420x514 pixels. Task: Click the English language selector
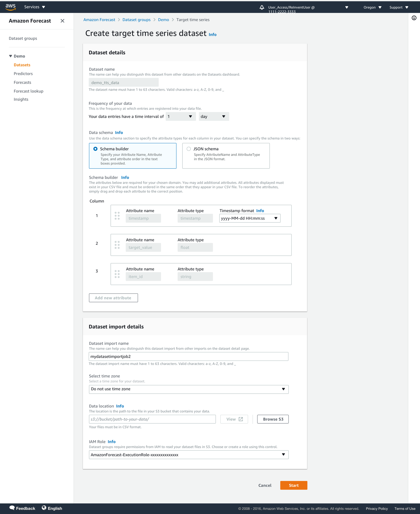click(52, 508)
